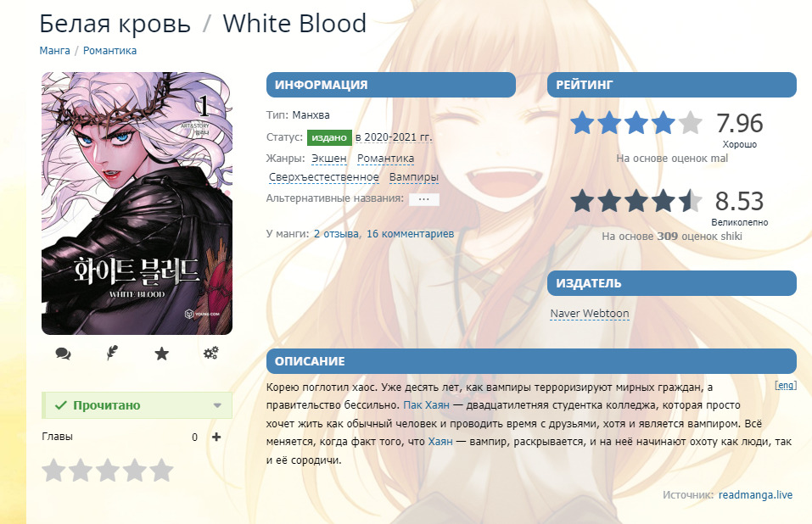Open the White Blood cover image
812x524 pixels.
(137, 203)
